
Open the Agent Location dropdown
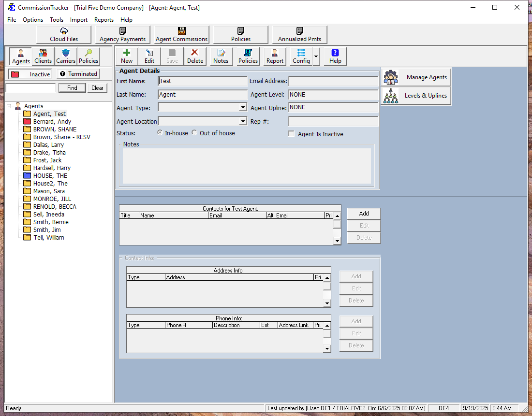coord(243,121)
